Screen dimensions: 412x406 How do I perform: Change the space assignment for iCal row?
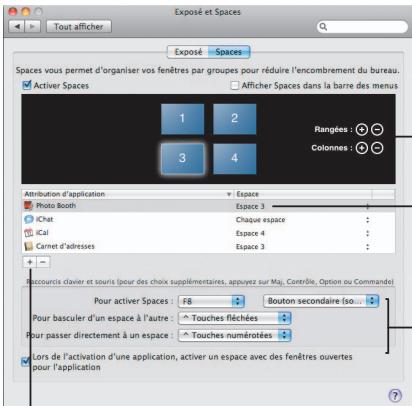pos(368,233)
